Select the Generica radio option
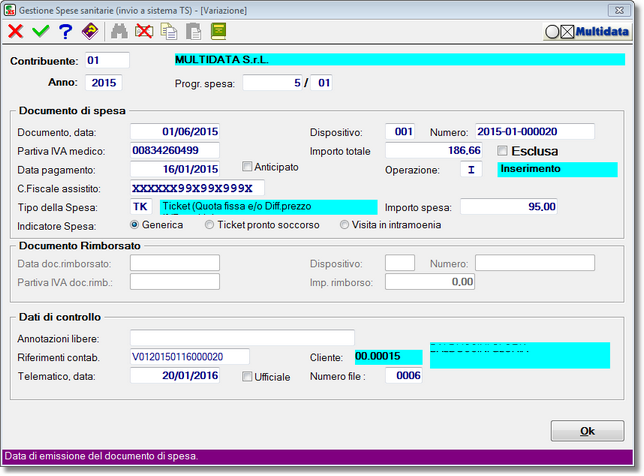This screenshot has height=476, width=644. [134, 225]
